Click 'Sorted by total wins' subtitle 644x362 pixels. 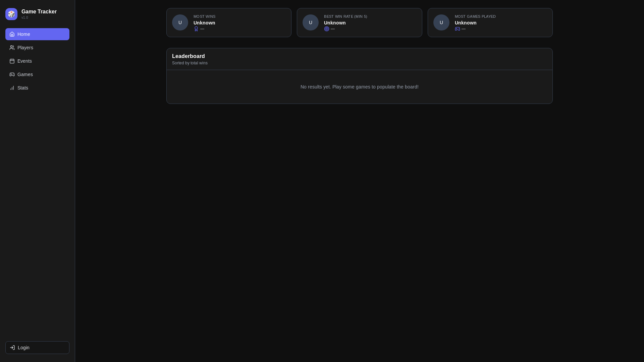190,63
